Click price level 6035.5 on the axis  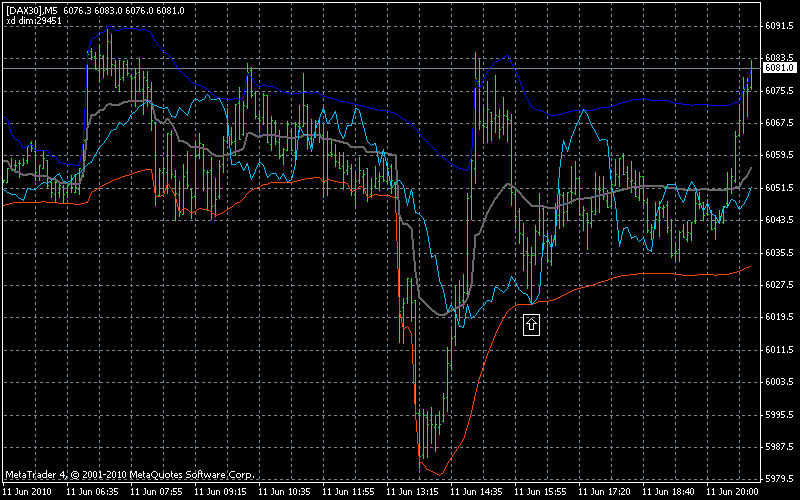(x=779, y=252)
